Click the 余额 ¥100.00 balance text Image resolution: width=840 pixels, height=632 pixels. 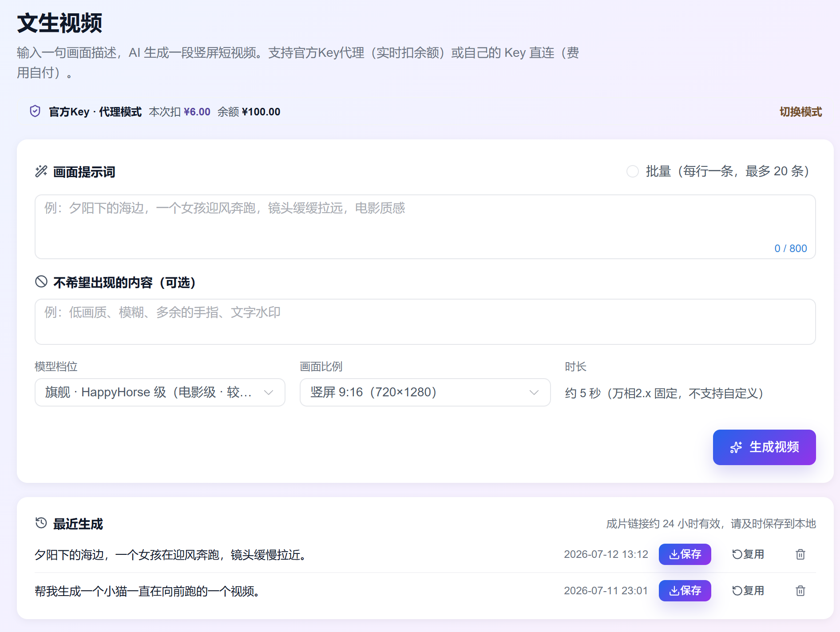point(249,112)
